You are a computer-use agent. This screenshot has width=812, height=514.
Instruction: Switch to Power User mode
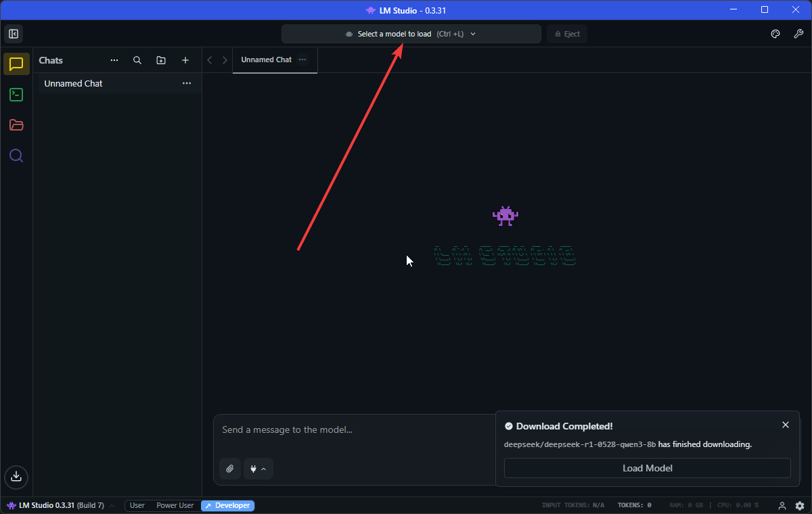[x=175, y=506]
